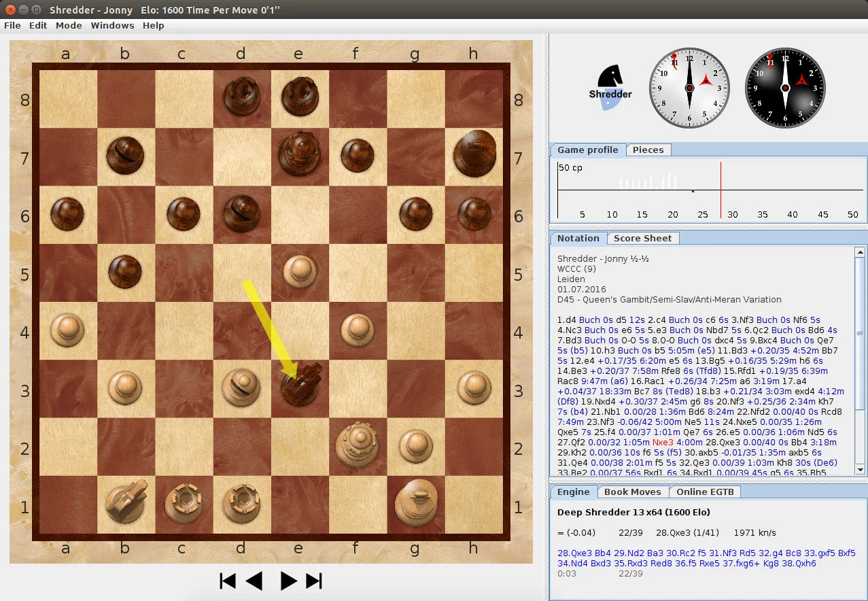
Task: Click the black player's analog clock
Action: pyautogui.click(x=785, y=88)
